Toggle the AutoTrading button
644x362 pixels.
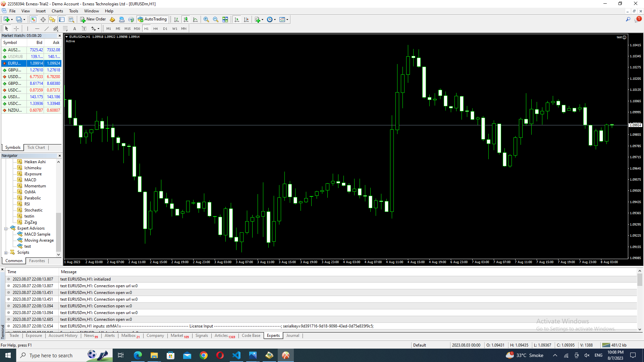click(152, 19)
